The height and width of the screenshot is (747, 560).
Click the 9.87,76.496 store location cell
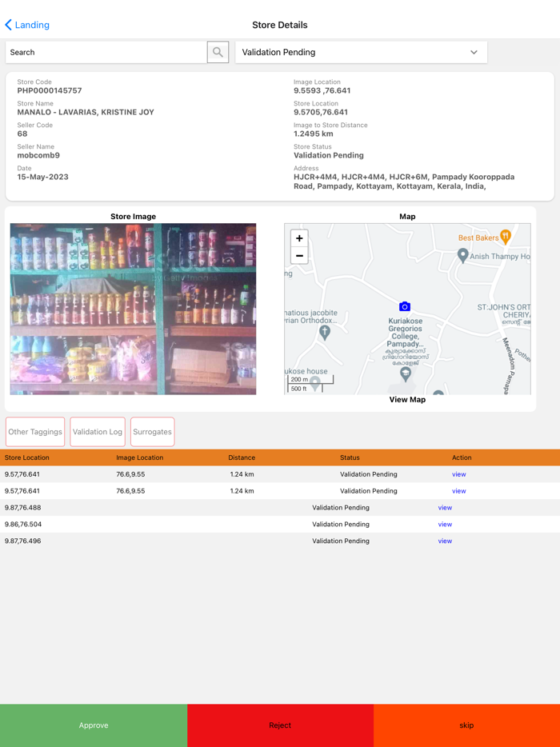coord(23,541)
